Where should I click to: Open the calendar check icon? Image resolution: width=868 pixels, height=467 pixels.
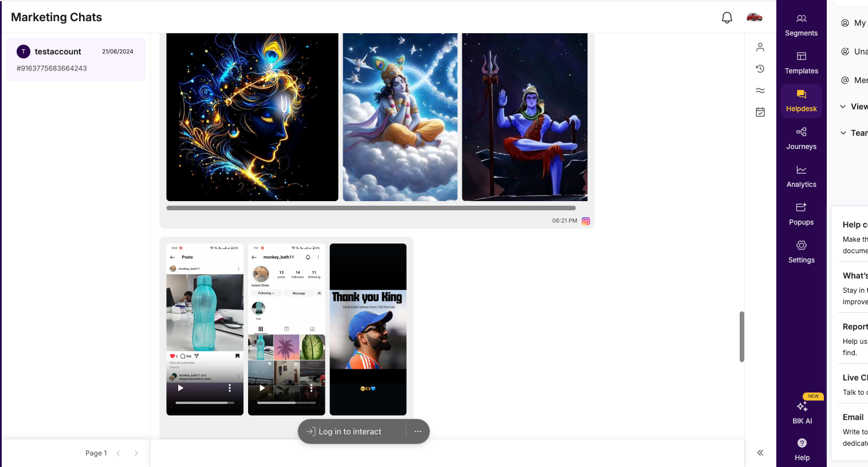(760, 112)
